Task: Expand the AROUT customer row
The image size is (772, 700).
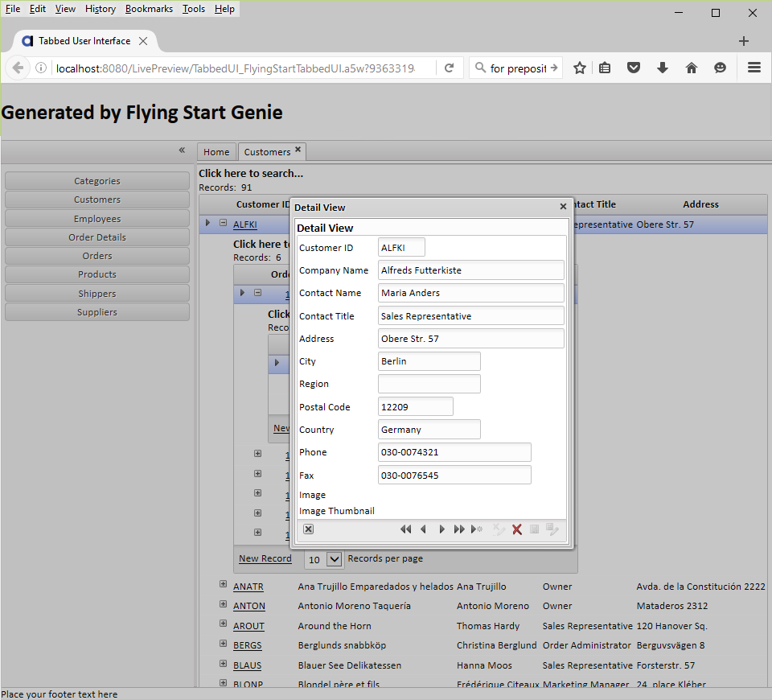Action: click(x=223, y=624)
